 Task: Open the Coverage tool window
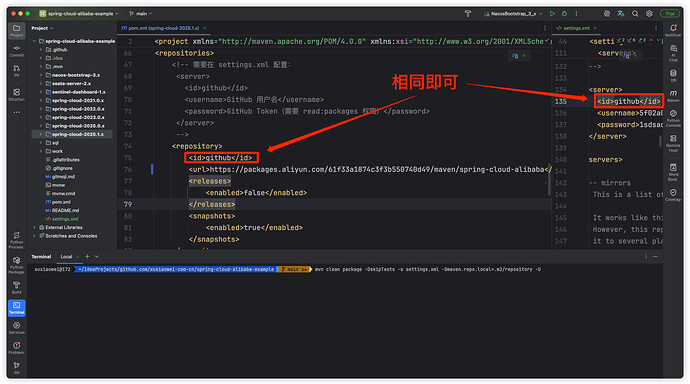point(673,195)
